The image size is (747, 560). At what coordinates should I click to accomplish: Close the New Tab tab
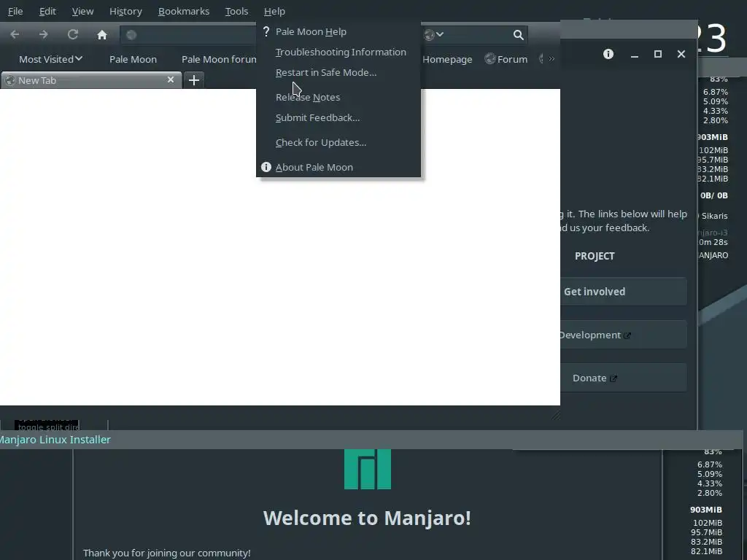tap(171, 79)
